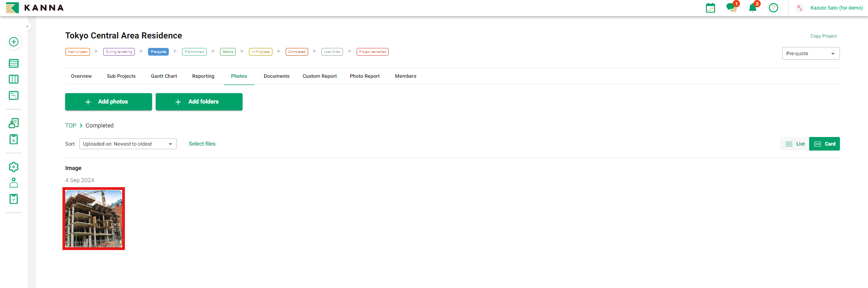Open the Sort by upload date dropdown
The image size is (868, 288).
pyautogui.click(x=128, y=144)
